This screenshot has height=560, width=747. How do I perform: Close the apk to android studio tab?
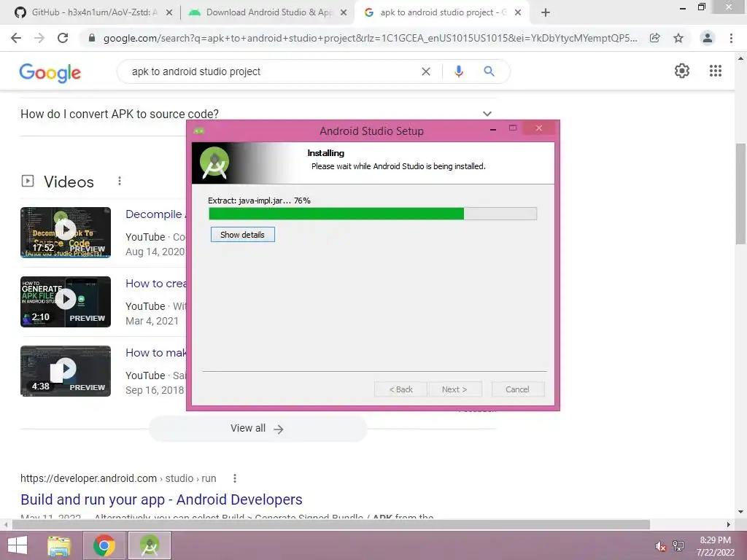518,13
